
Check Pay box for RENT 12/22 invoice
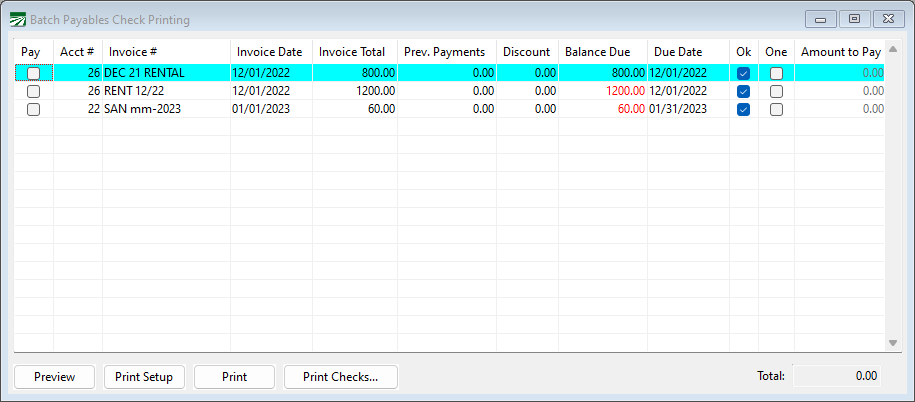(34, 91)
